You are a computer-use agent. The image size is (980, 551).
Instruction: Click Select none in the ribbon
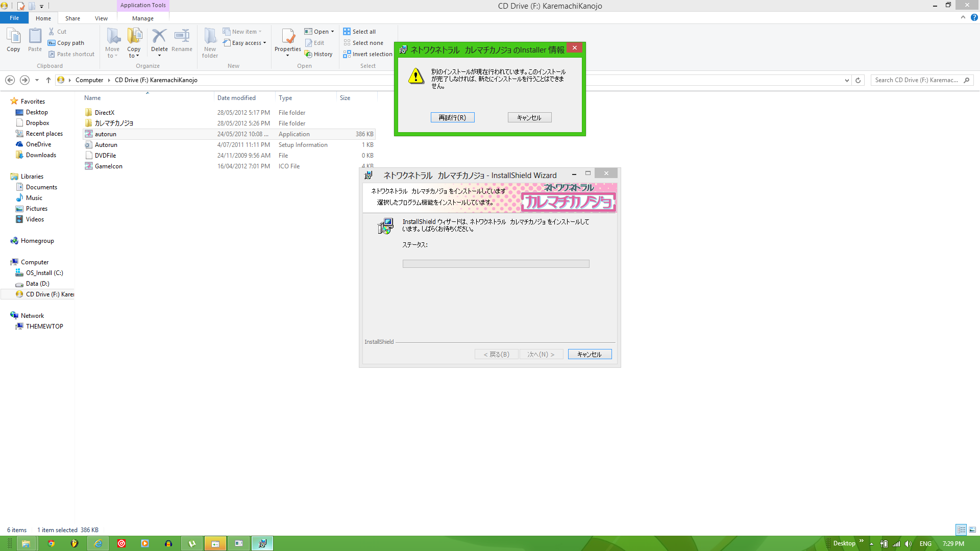(363, 43)
